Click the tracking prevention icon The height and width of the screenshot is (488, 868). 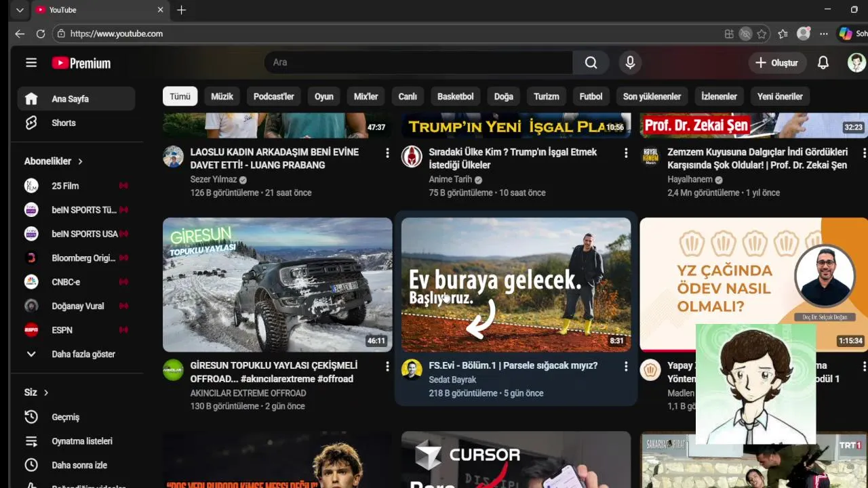pyautogui.click(x=745, y=33)
